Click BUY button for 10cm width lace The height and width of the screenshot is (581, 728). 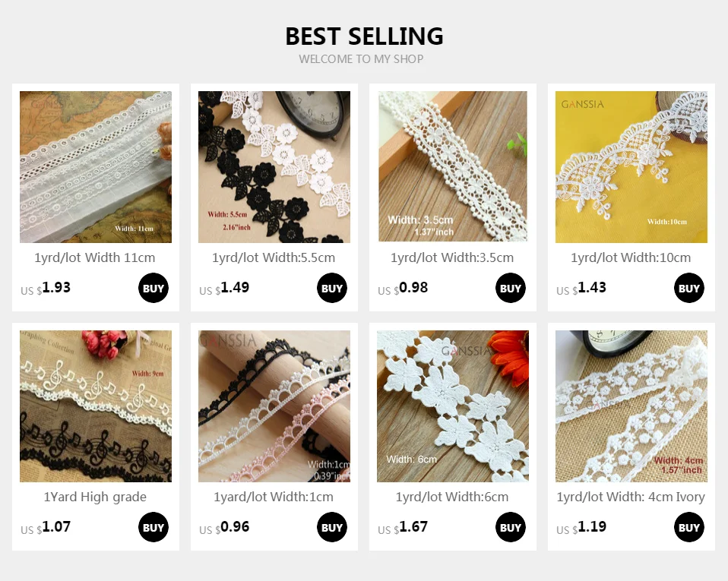coord(689,288)
